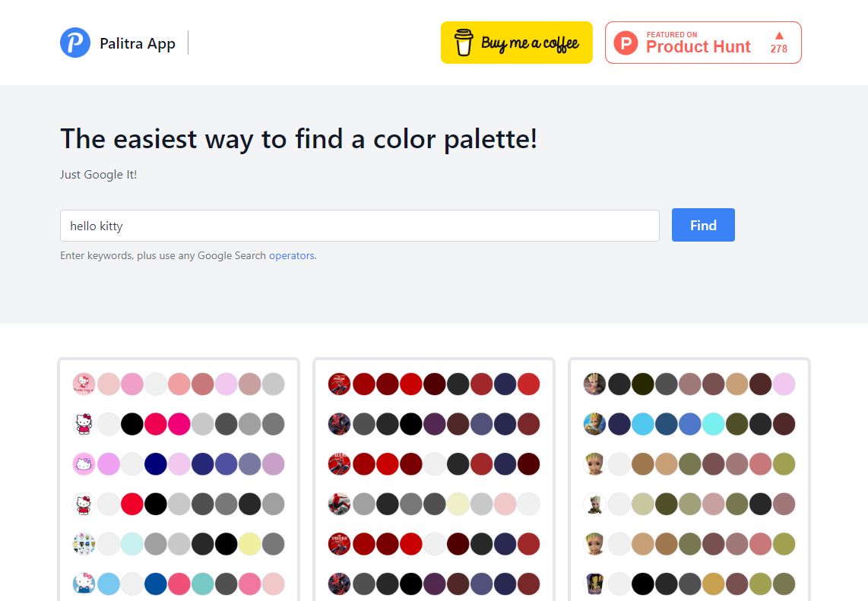Pick the pale yellow swatch in Hello Kitty fifth row

[249, 544]
